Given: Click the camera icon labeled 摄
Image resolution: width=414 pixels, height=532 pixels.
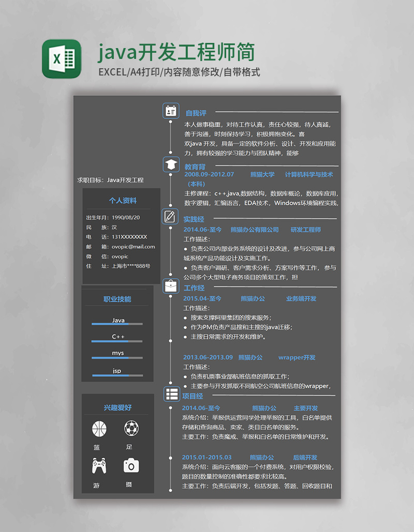Looking at the screenshot, I should pos(131,466).
